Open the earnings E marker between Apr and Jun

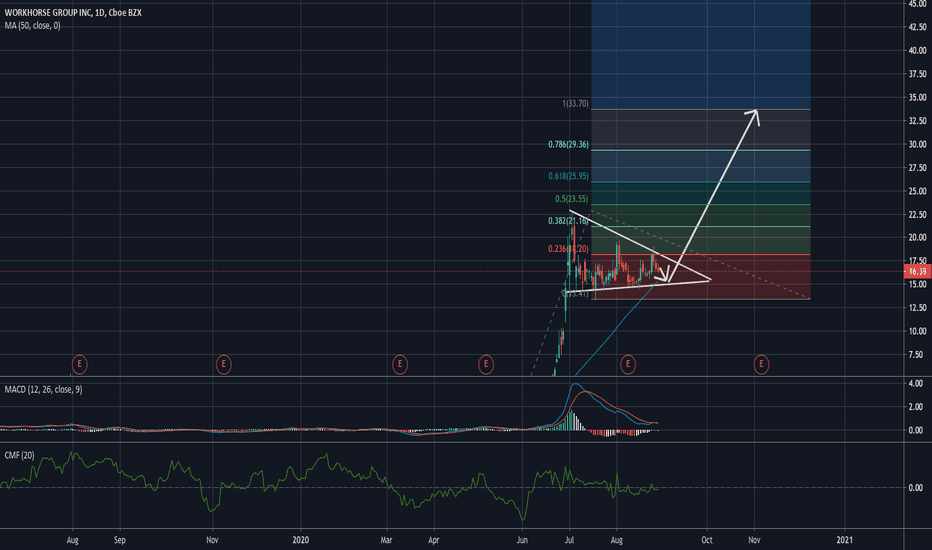point(486,364)
